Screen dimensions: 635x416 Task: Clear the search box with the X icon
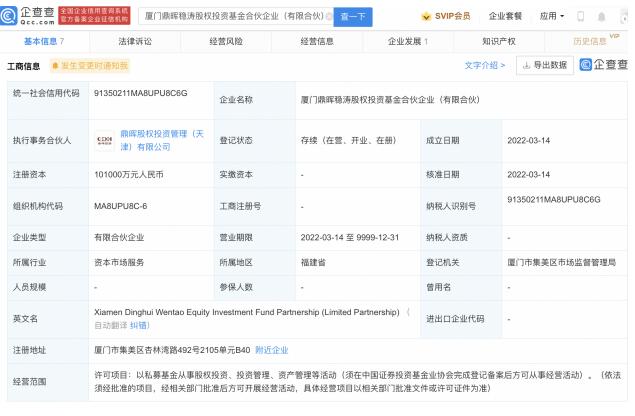(328, 17)
